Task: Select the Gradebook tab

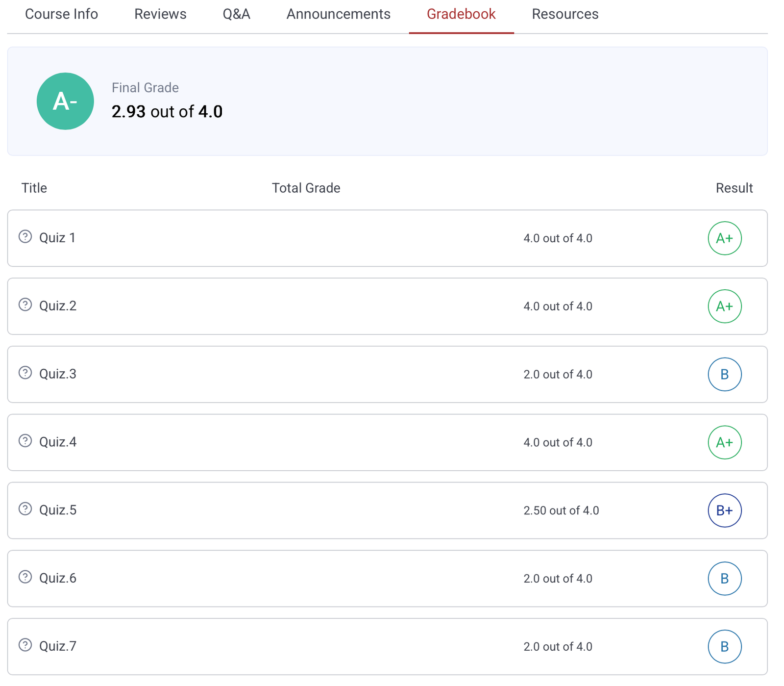Action: (x=461, y=14)
